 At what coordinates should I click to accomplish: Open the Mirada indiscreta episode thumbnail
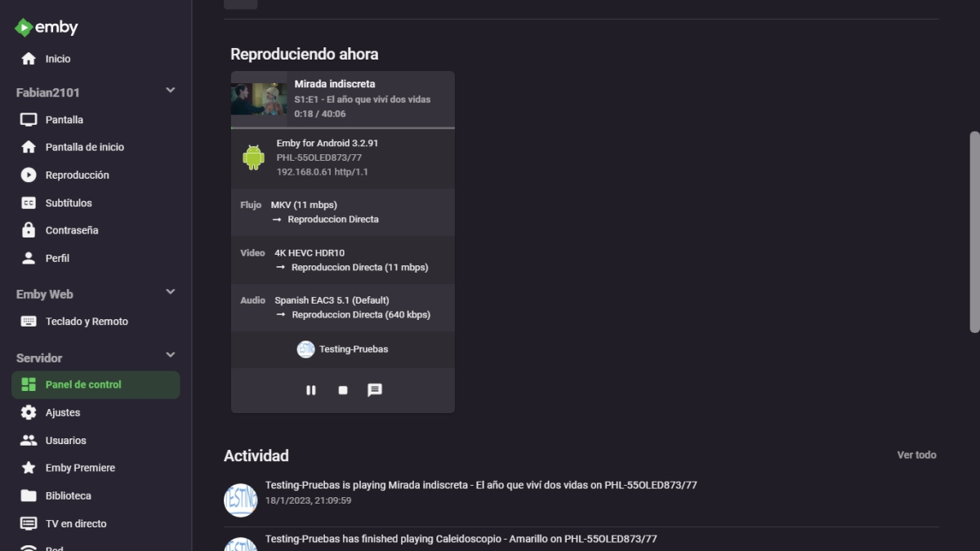(x=259, y=99)
